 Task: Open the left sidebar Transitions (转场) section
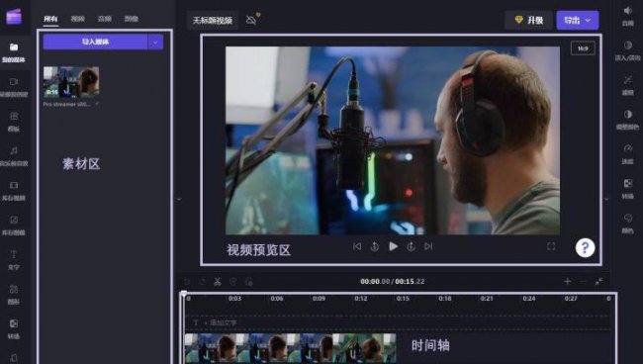14,329
